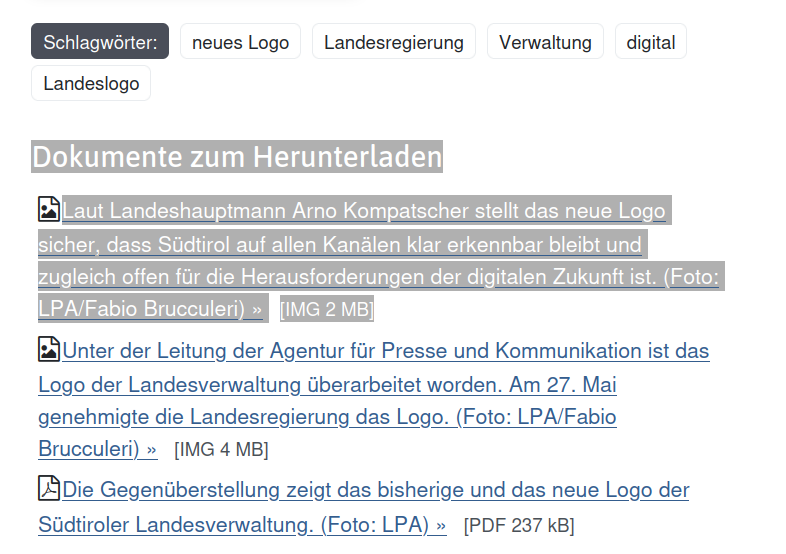Click the 'Dokumente zum Herunterladen' heading
This screenshot has width=786, height=554.
click(237, 156)
